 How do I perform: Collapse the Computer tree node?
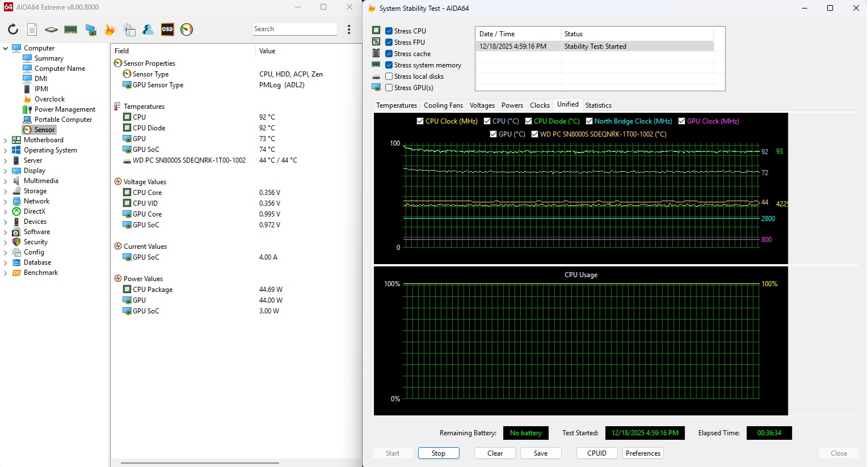tap(6, 49)
